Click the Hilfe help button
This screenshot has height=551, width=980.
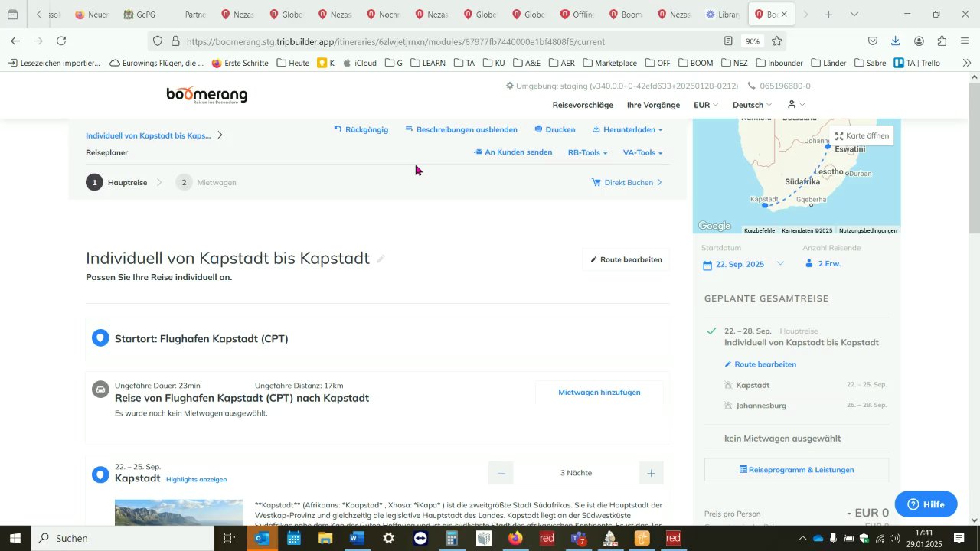[x=926, y=504]
